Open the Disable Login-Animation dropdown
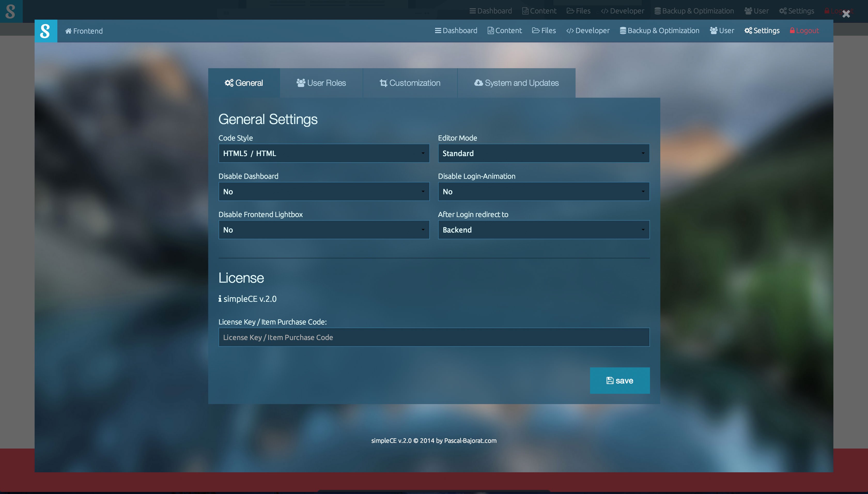 pyautogui.click(x=543, y=192)
